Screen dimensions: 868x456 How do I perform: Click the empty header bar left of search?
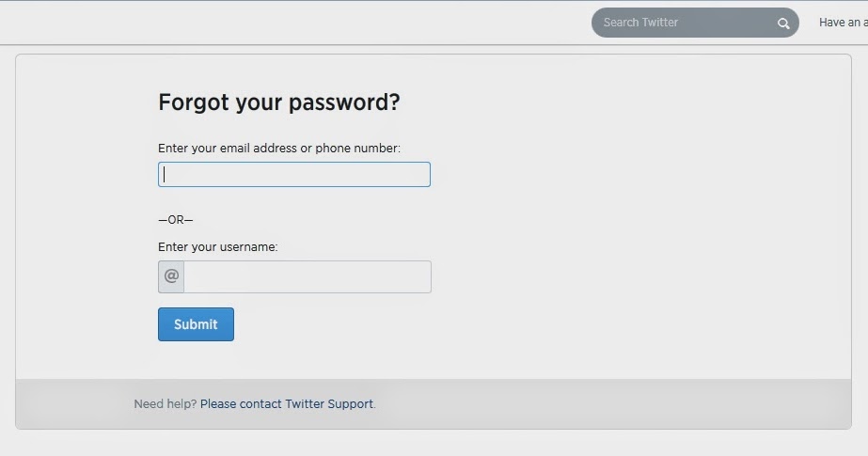click(282, 23)
